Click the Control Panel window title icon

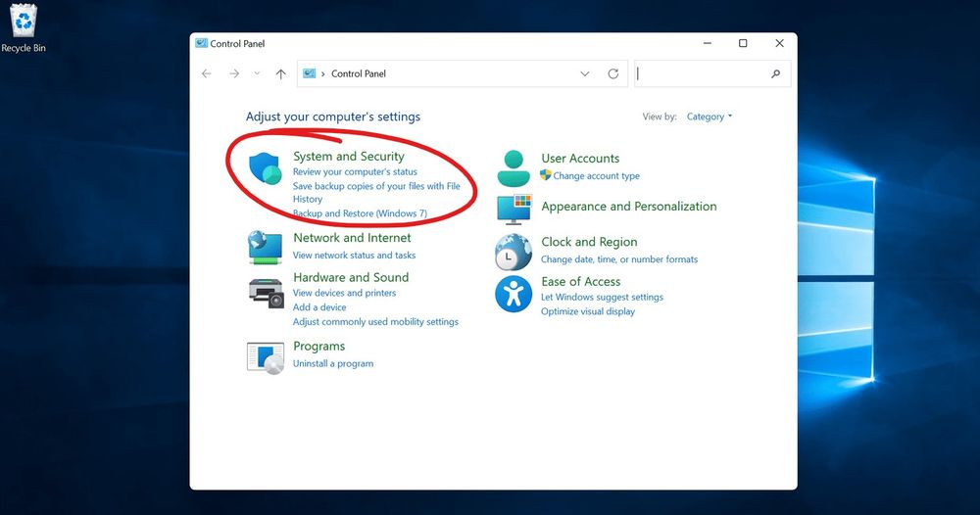pyautogui.click(x=201, y=43)
